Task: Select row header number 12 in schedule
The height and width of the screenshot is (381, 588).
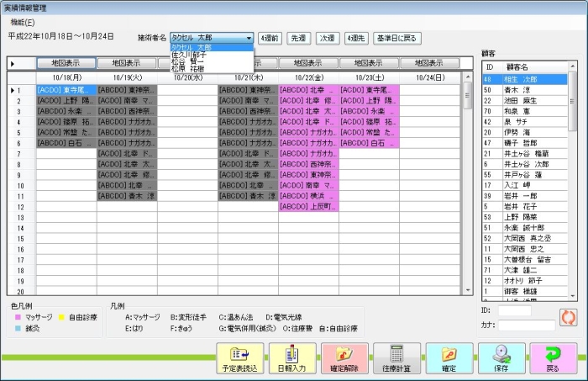Action: pyautogui.click(x=21, y=207)
